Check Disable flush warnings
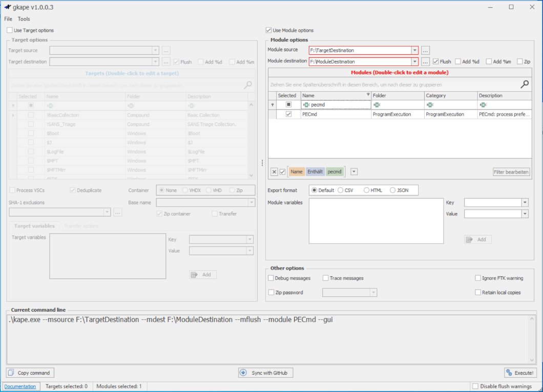The image size is (543, 392). pyautogui.click(x=475, y=386)
